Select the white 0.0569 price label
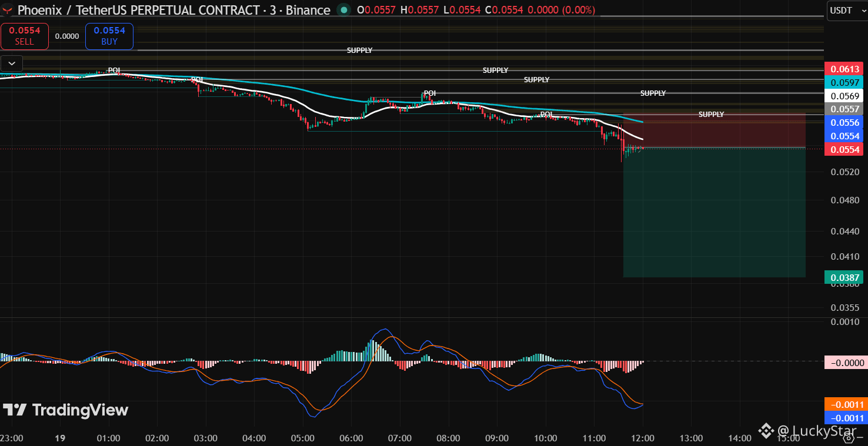 (x=845, y=96)
